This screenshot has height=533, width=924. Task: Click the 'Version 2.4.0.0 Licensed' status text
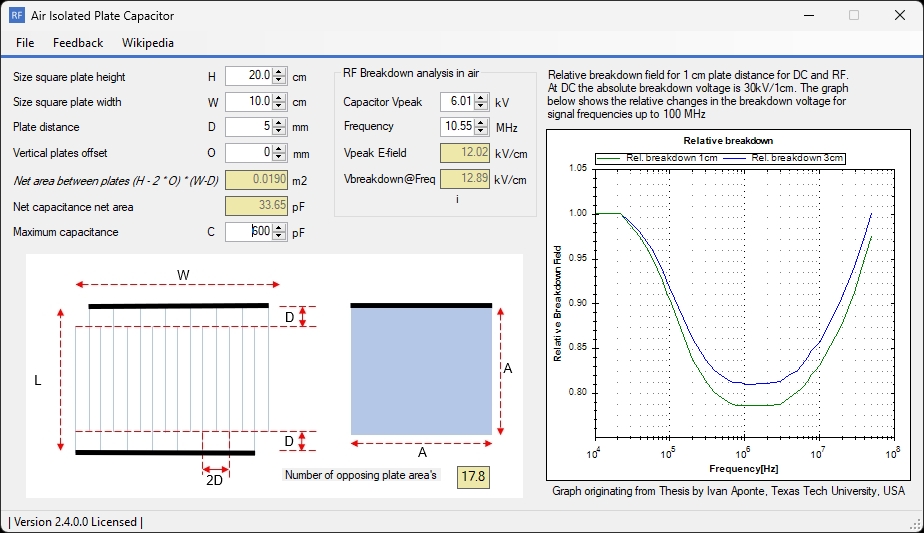[75, 522]
